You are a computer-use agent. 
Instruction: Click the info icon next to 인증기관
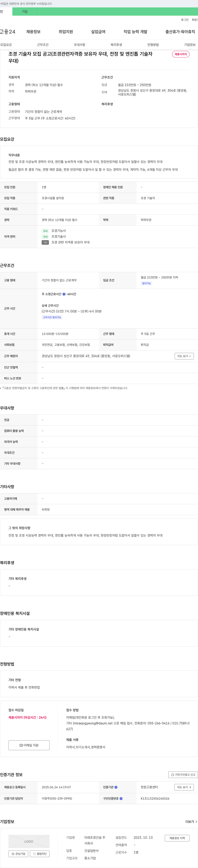pyautogui.click(x=116, y=787)
